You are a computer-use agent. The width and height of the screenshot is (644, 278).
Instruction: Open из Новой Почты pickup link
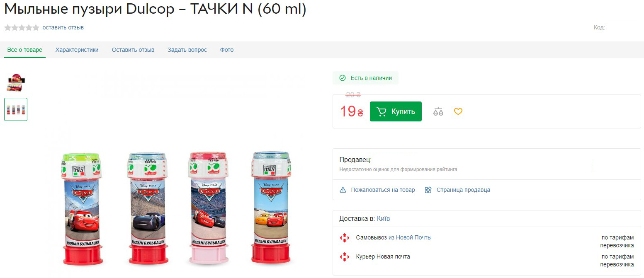(x=410, y=237)
